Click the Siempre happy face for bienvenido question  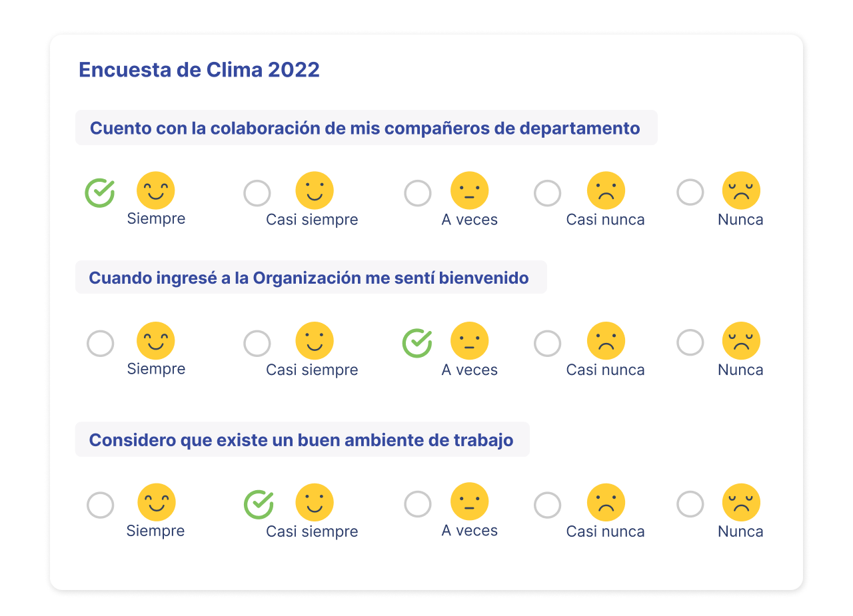click(x=156, y=341)
